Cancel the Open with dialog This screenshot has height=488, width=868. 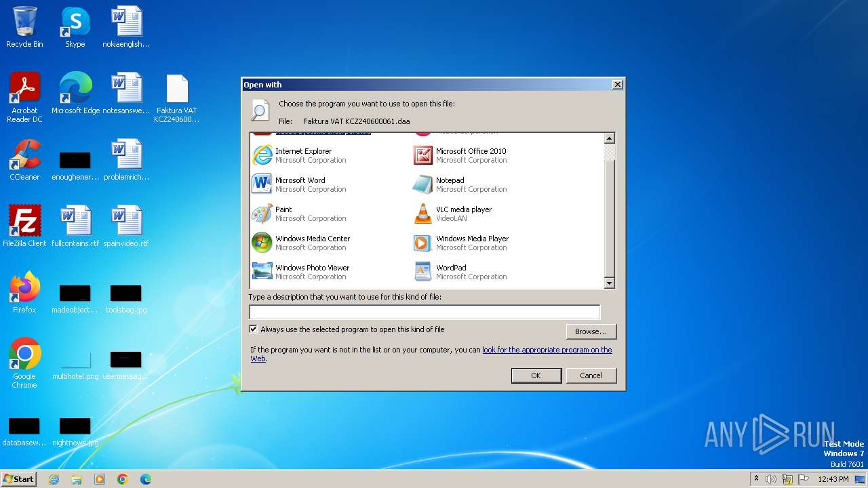(591, 375)
